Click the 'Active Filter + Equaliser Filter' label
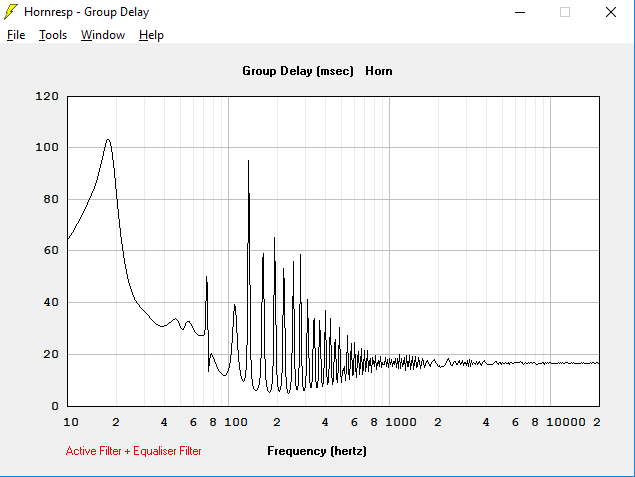Screen dimensions: 635x477 [x=133, y=451]
